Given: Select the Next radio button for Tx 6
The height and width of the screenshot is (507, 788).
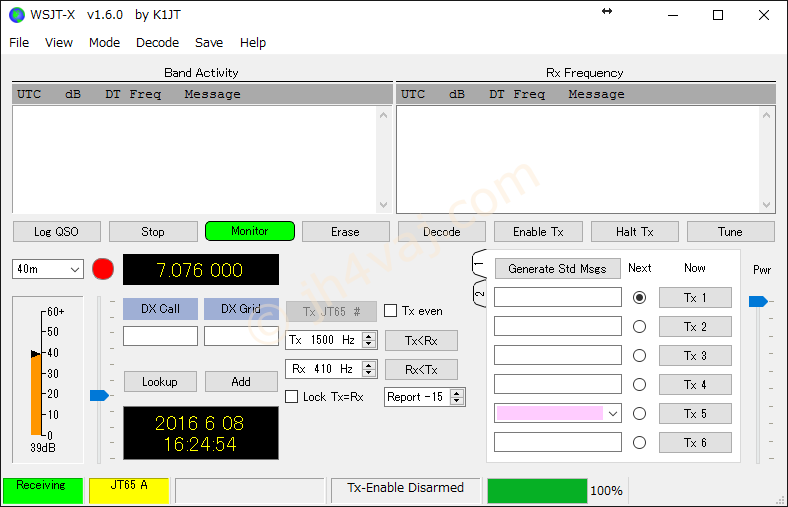Looking at the screenshot, I should click(639, 443).
